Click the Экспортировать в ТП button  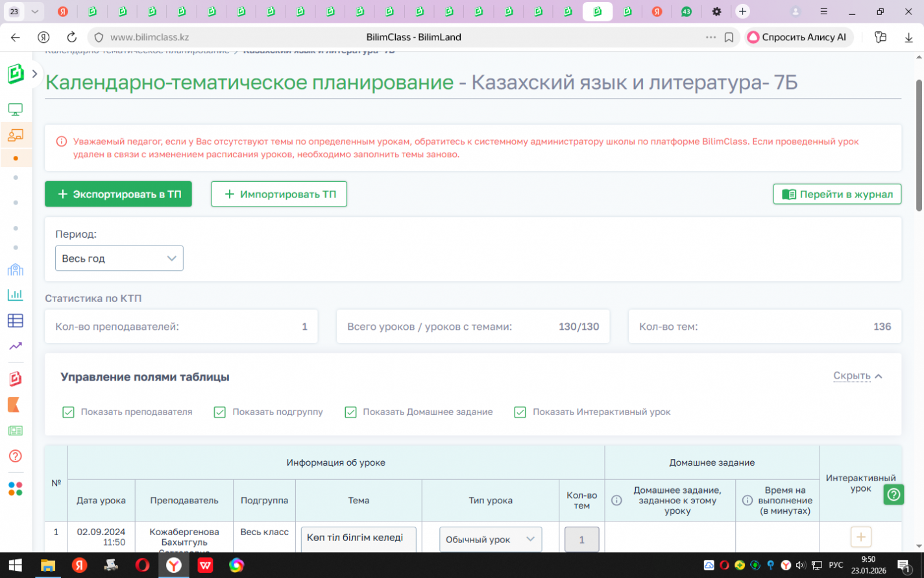point(118,194)
